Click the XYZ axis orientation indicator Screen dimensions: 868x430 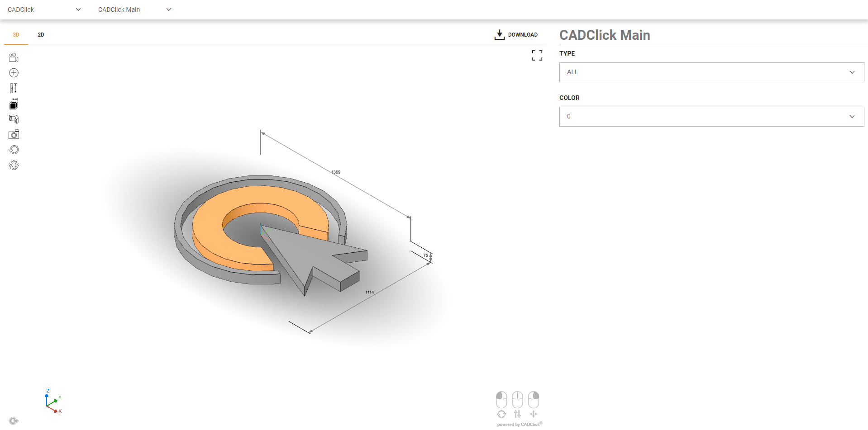[x=53, y=402]
